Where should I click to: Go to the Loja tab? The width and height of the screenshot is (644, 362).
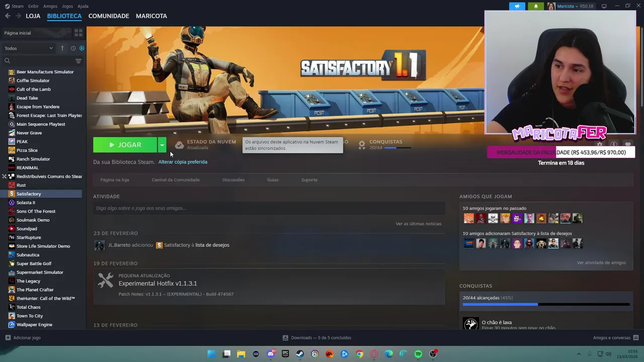[33, 16]
